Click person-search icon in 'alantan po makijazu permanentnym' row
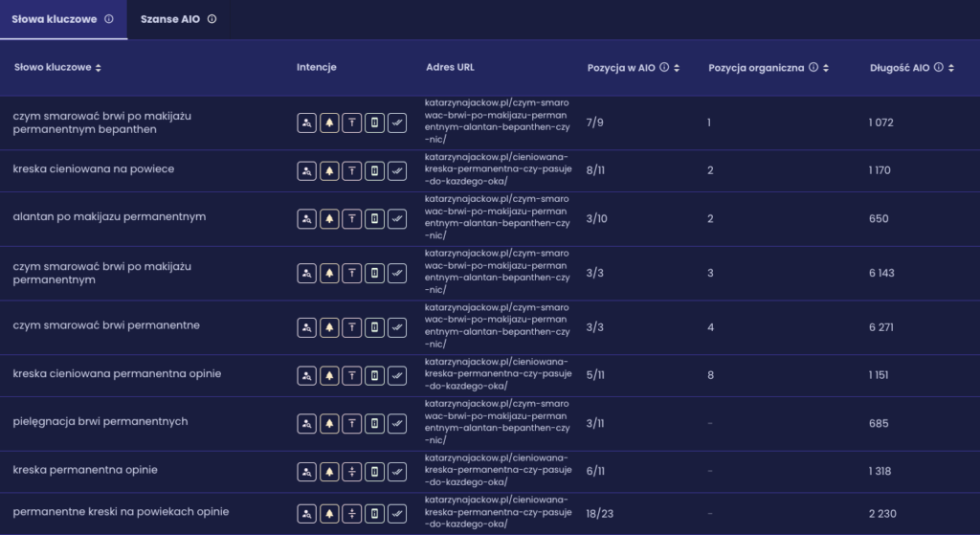 306,219
